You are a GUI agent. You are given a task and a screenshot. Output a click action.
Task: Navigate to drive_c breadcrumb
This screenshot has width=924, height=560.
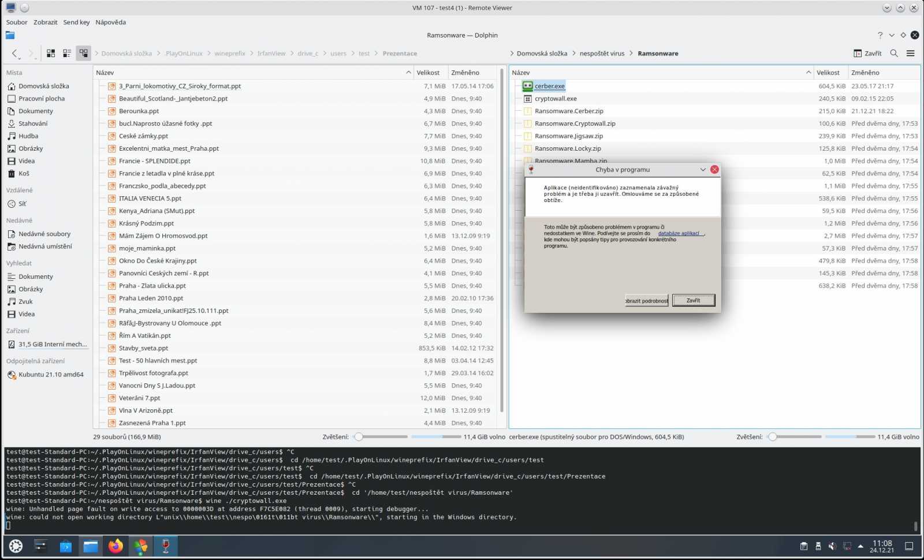[308, 54]
